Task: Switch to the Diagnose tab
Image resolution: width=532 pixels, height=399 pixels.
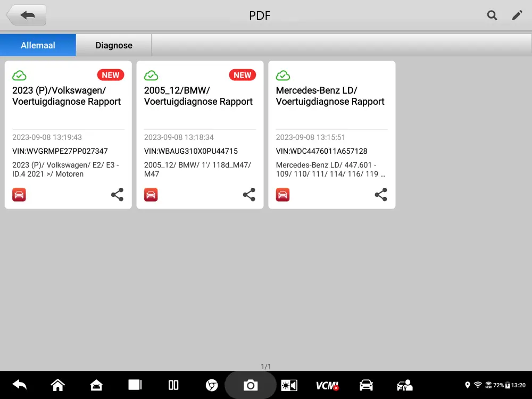Action: coord(114,45)
